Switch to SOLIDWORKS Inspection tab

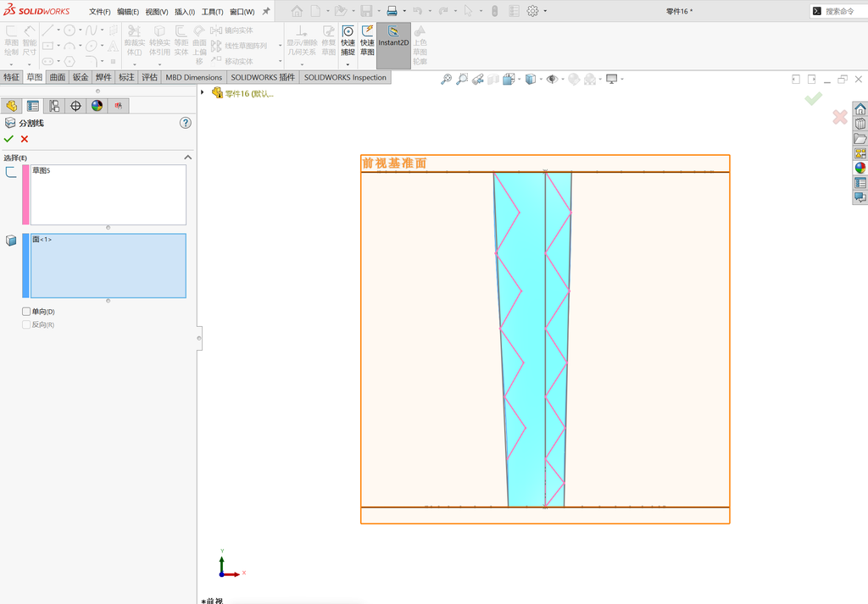[x=345, y=77]
